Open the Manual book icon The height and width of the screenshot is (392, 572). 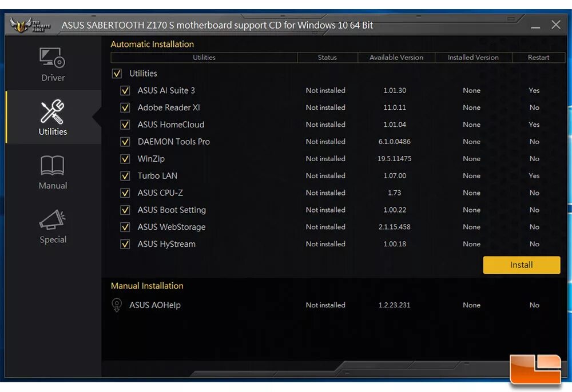(x=52, y=166)
